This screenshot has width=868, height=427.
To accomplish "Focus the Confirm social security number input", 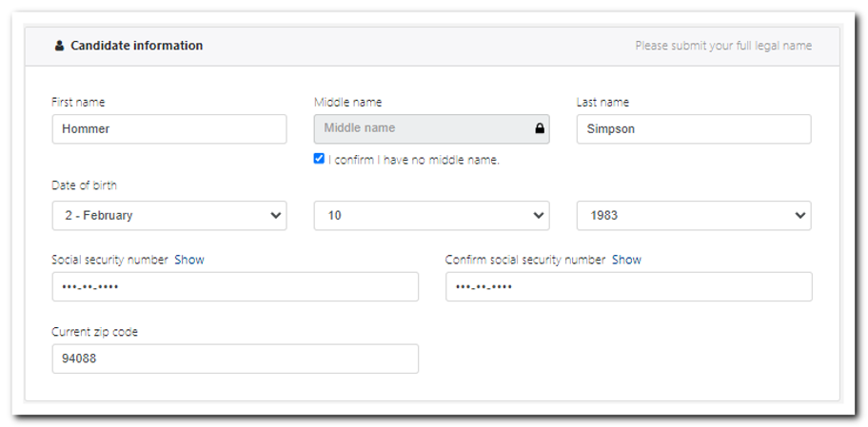I will click(629, 286).
